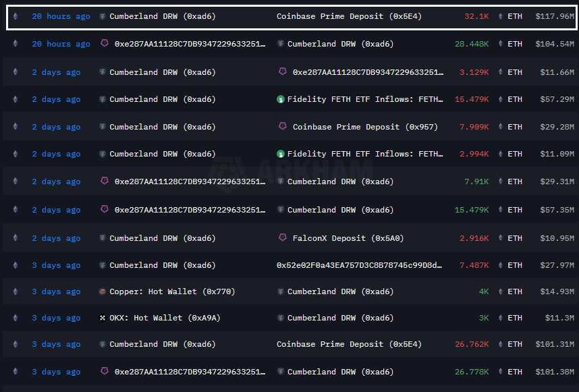The width and height of the screenshot is (579, 392).
Task: Click the $29.31M USD value
Action: [557, 181]
